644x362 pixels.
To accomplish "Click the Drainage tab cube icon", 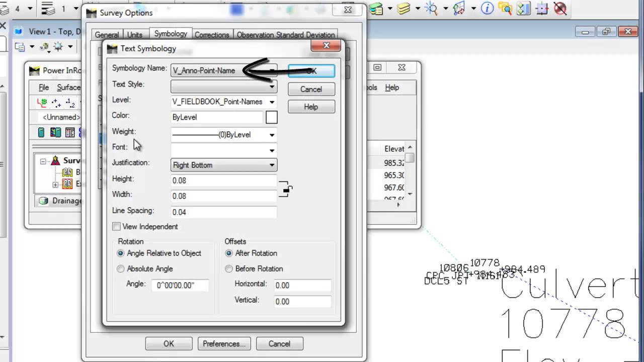I will point(44,201).
